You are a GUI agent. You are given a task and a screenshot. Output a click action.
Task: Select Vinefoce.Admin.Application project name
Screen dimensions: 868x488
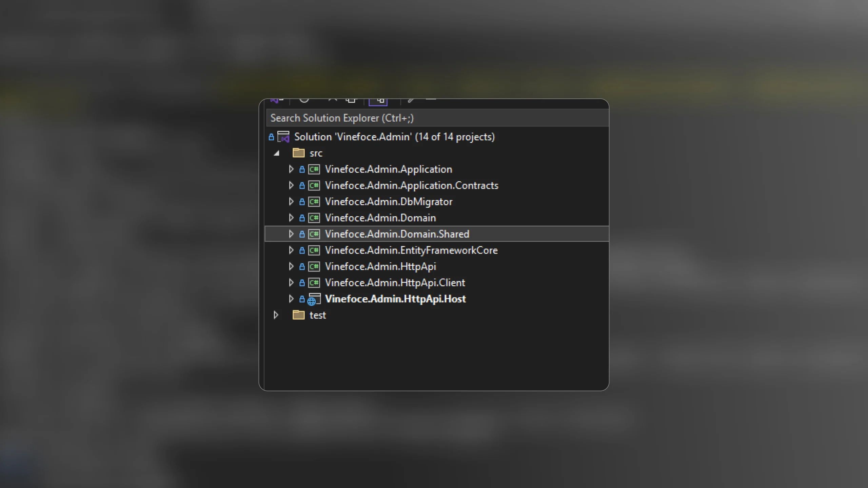[389, 169]
